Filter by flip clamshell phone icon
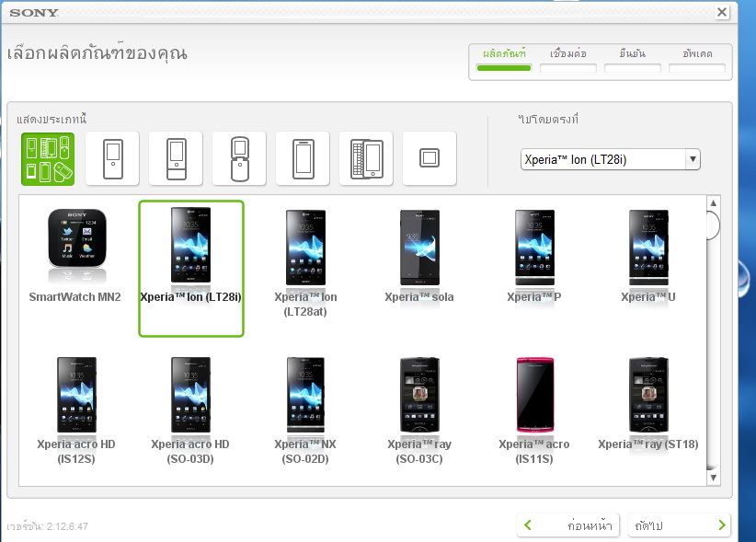 tap(240, 158)
